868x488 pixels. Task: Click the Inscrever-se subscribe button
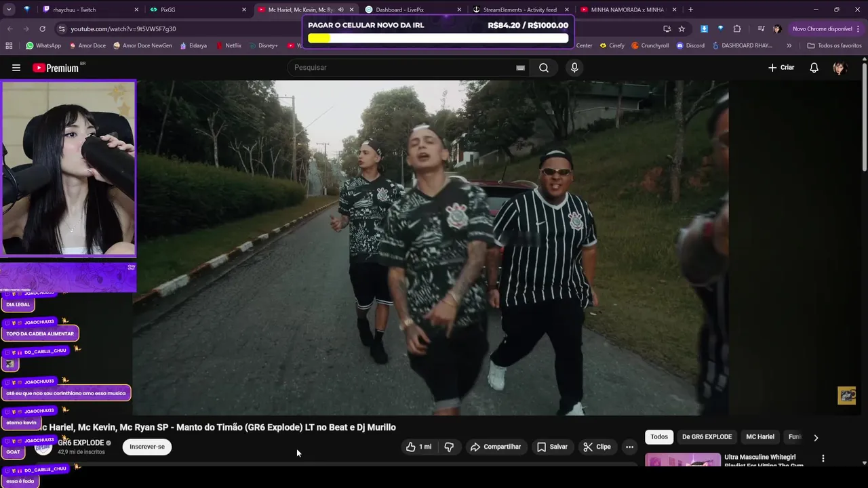pyautogui.click(x=147, y=447)
